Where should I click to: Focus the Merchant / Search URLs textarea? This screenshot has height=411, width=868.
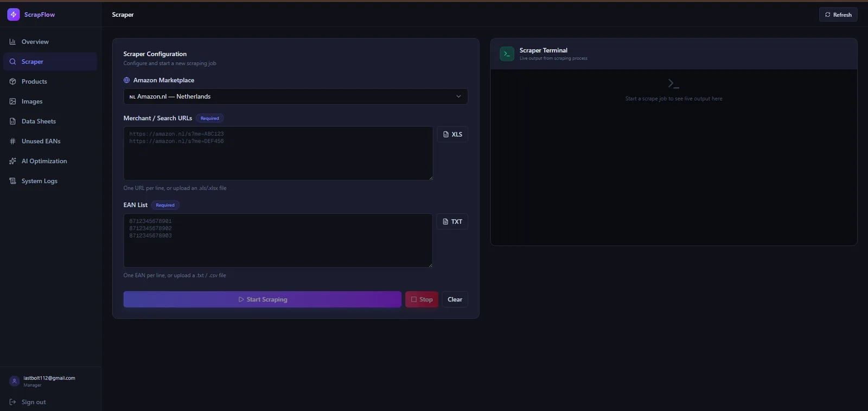click(x=278, y=153)
